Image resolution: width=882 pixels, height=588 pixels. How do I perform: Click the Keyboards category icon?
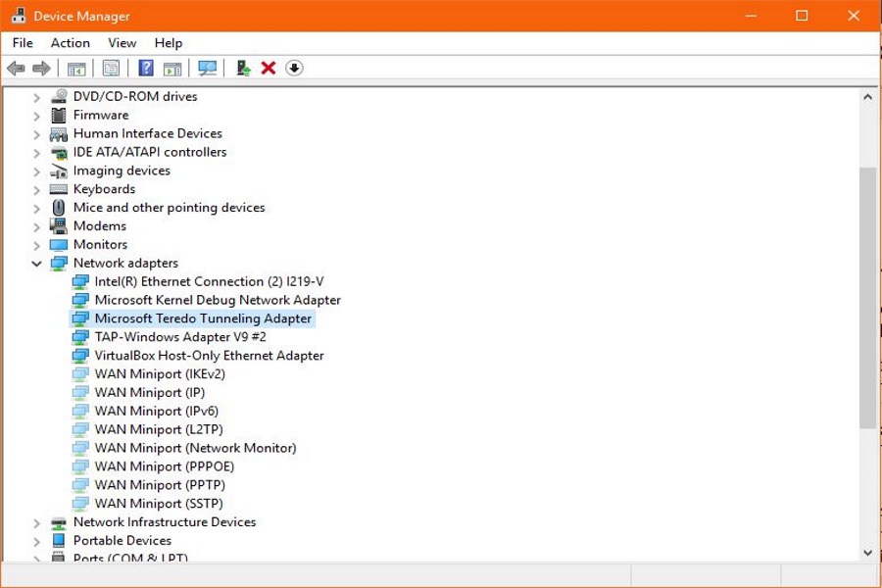tap(59, 189)
